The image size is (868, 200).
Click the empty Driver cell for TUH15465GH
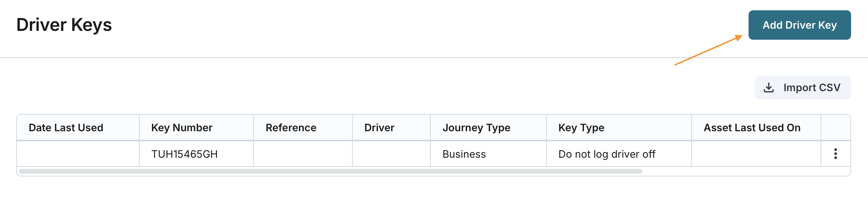(x=391, y=154)
